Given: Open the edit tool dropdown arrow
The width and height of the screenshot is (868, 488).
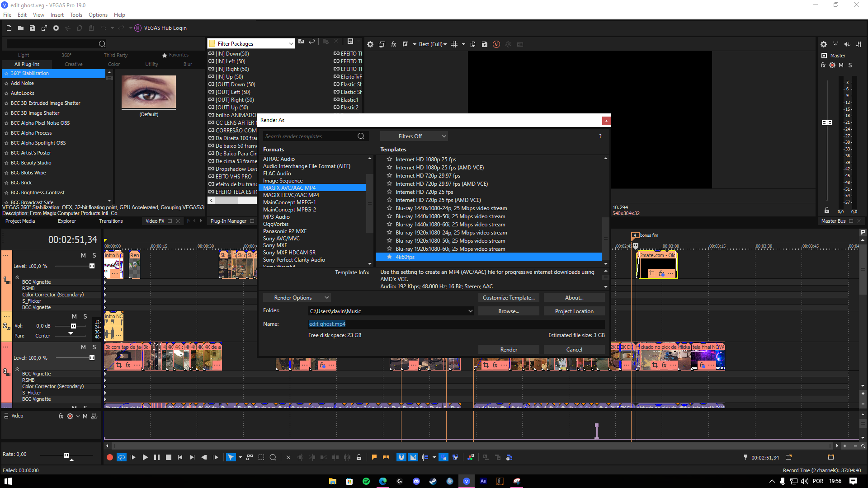Looking at the screenshot, I should tap(240, 457).
